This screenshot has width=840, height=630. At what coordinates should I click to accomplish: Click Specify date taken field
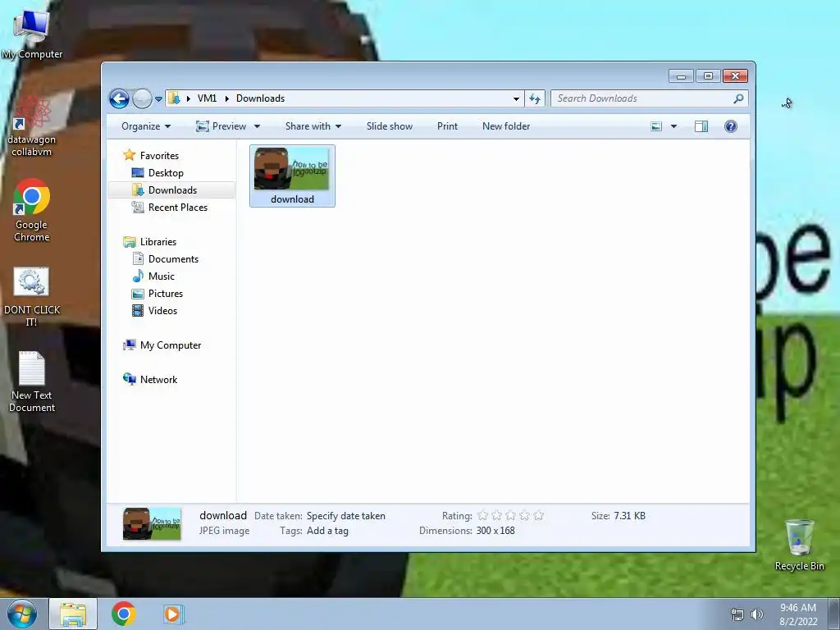(345, 516)
